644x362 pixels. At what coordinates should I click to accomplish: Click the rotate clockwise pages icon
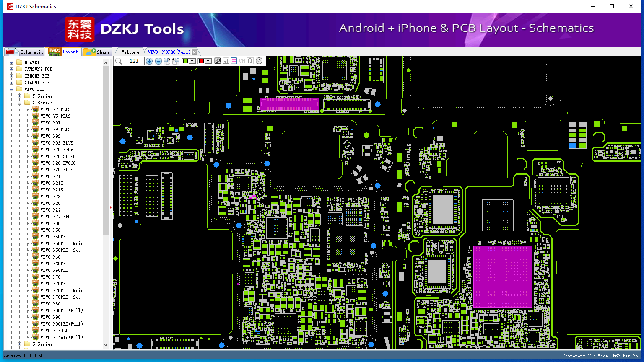coord(167,61)
